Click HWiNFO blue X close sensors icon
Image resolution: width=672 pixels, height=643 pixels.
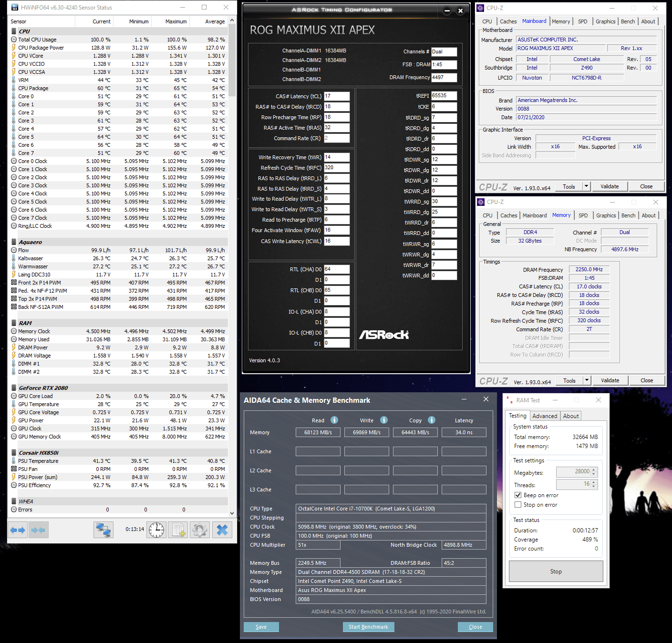(222, 530)
